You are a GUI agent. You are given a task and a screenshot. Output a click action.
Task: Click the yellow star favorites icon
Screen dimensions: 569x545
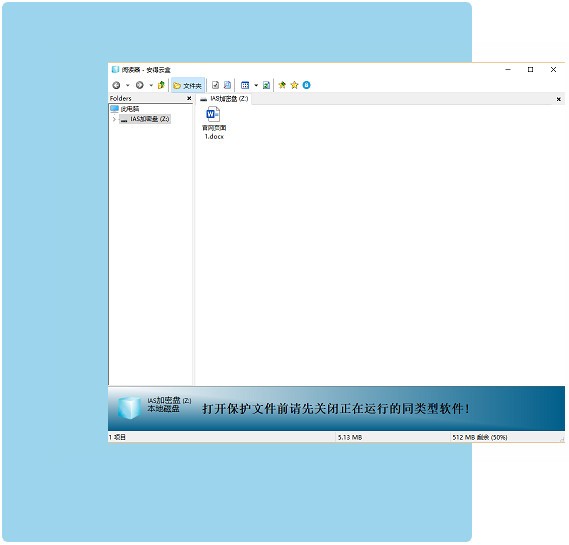point(294,85)
